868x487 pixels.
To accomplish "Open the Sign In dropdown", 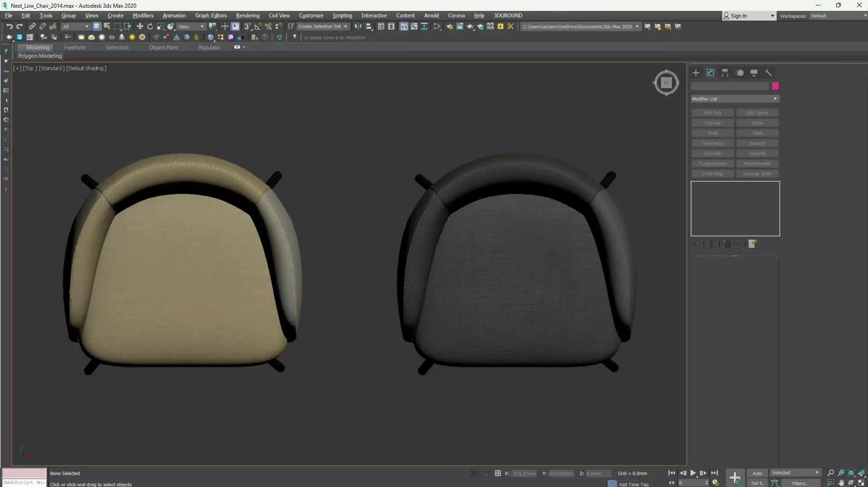I will (x=749, y=16).
